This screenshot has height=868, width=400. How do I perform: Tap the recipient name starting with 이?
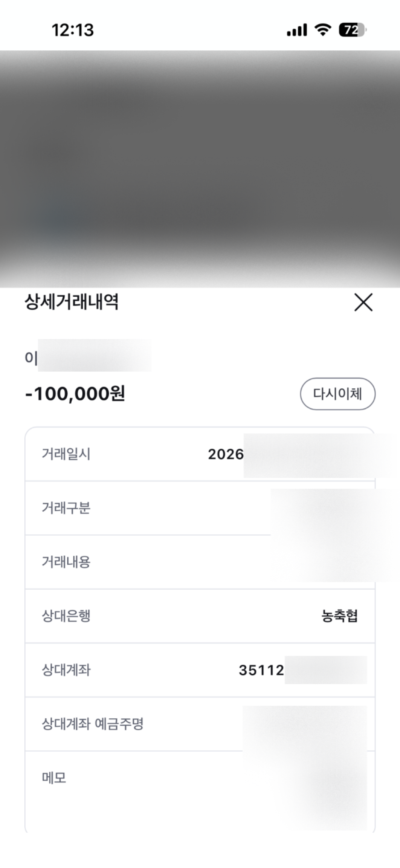(31, 358)
